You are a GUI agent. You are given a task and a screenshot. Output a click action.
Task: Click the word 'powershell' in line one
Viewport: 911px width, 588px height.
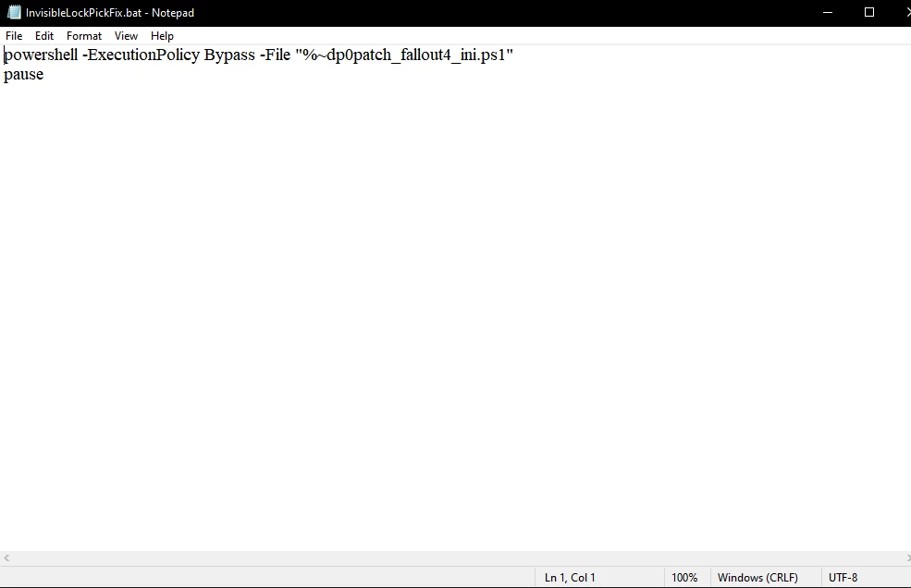[41, 55]
